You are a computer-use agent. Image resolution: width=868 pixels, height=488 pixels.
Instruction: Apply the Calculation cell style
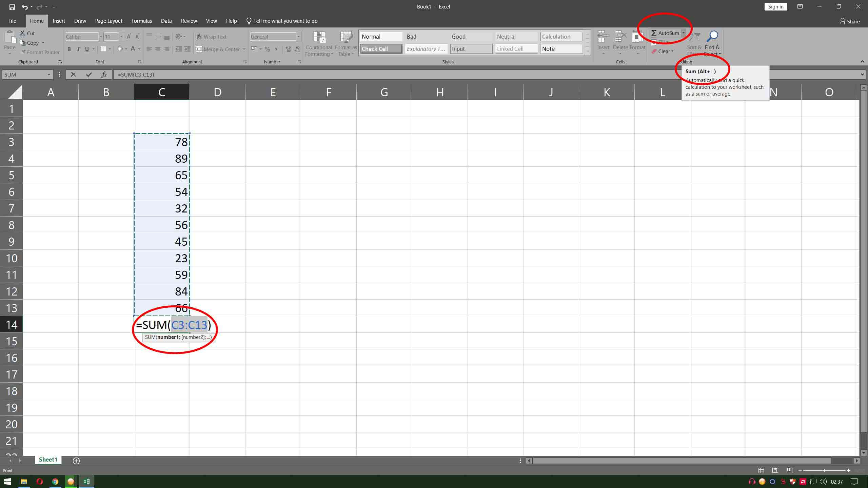pyautogui.click(x=561, y=37)
